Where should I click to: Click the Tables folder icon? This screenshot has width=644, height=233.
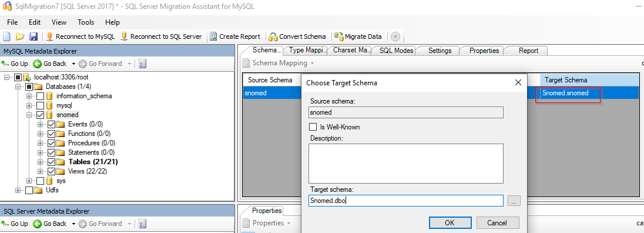pyautogui.click(x=61, y=162)
